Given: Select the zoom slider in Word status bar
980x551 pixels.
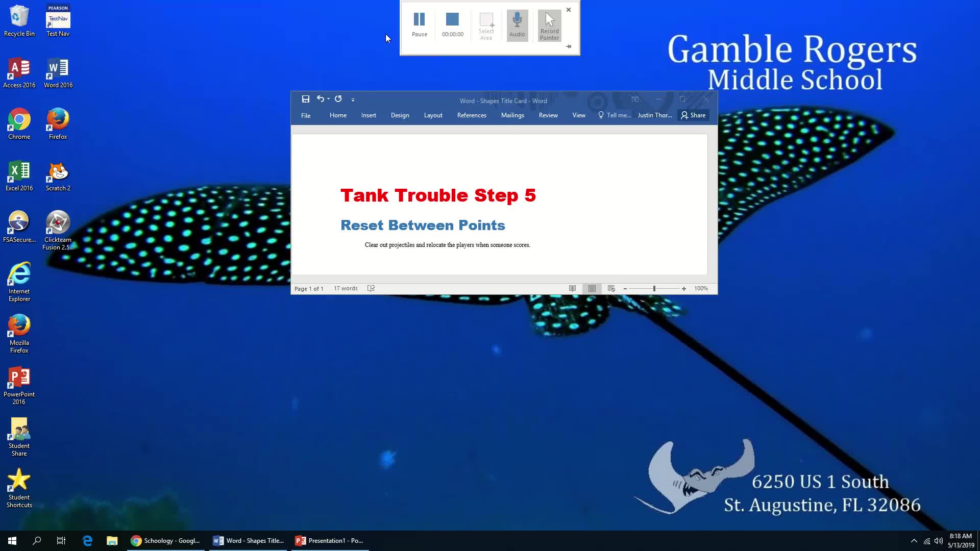Looking at the screenshot, I should pyautogui.click(x=654, y=288).
